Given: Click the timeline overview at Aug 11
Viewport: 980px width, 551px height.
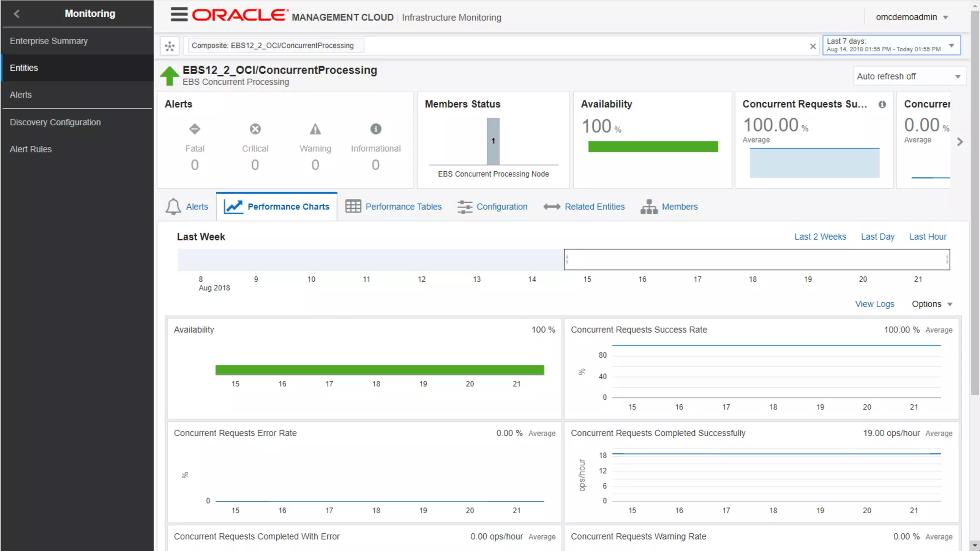Looking at the screenshot, I should 367,260.
